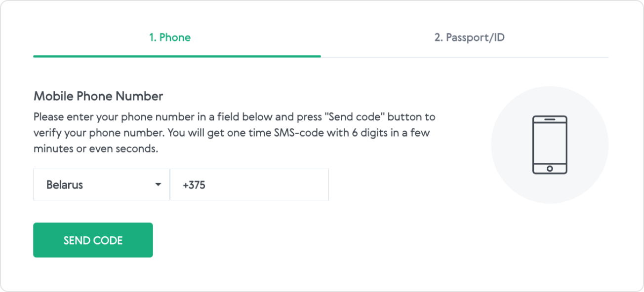644x292 pixels.
Task: Click the gray line under Passport/ID tab
Action: [465, 57]
